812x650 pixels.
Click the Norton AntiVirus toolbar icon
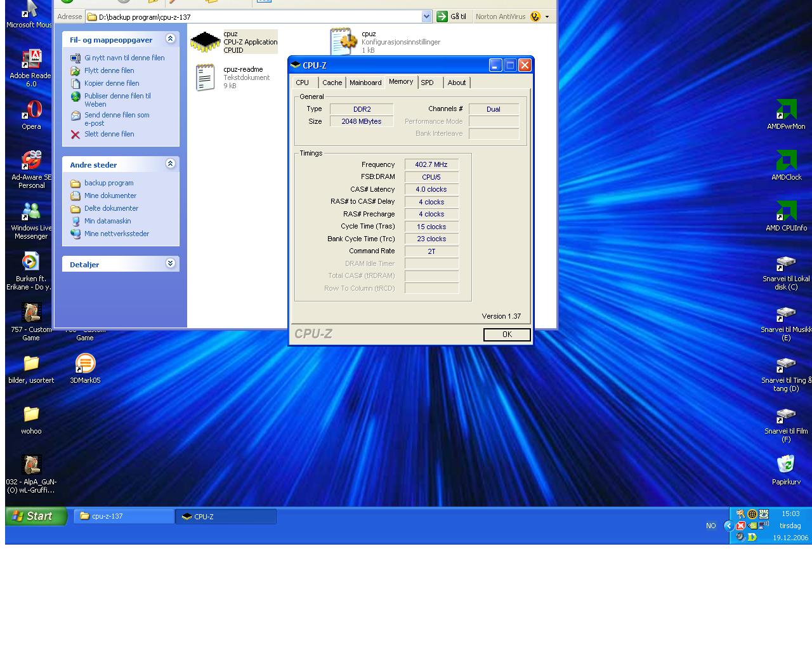point(535,17)
